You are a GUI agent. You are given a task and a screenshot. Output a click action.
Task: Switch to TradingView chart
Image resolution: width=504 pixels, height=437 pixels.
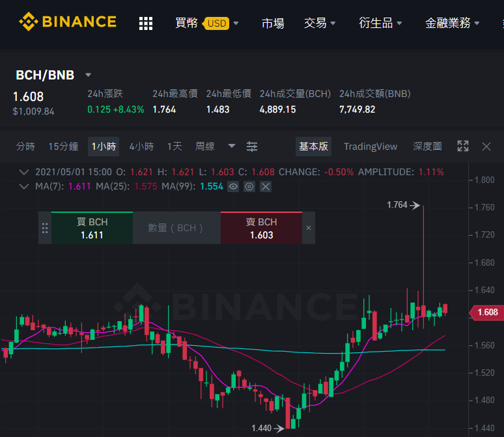point(371,147)
